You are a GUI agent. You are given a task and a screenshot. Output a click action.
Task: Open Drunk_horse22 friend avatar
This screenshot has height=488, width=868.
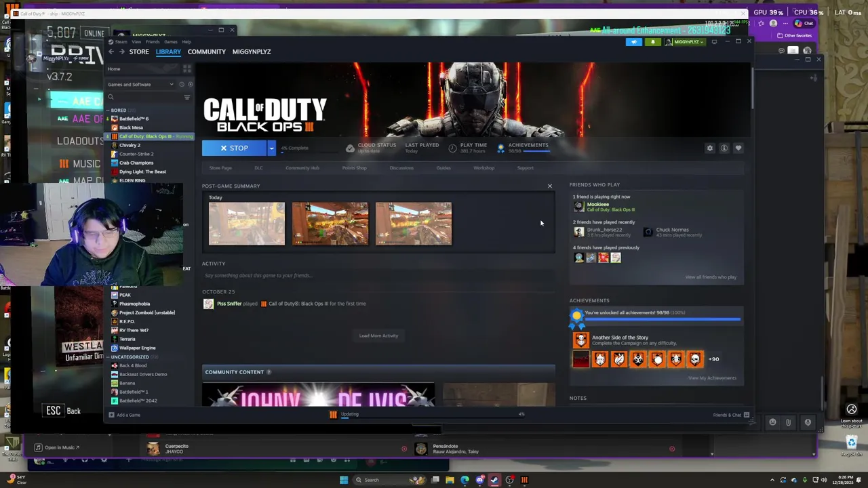tap(578, 232)
